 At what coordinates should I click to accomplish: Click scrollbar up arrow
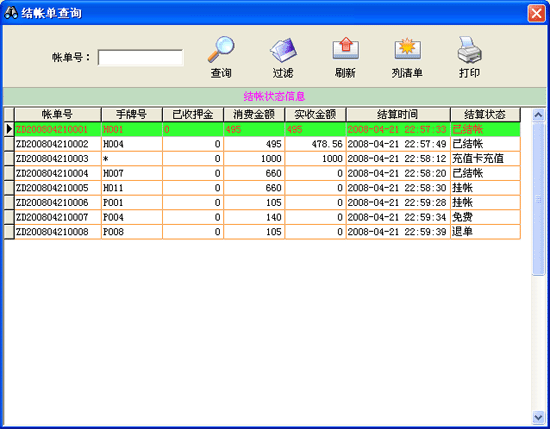point(538,115)
